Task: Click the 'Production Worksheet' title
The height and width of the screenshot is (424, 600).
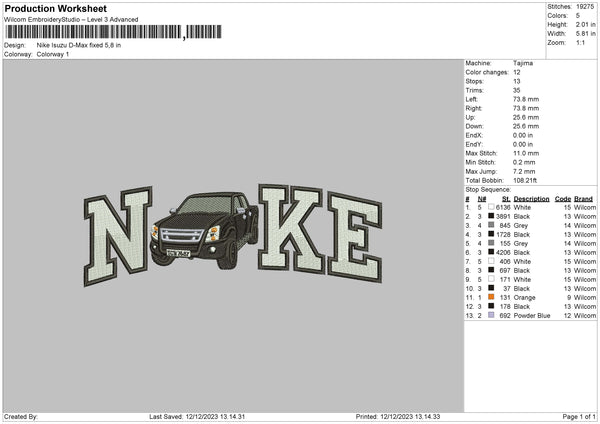Action: click(x=55, y=8)
